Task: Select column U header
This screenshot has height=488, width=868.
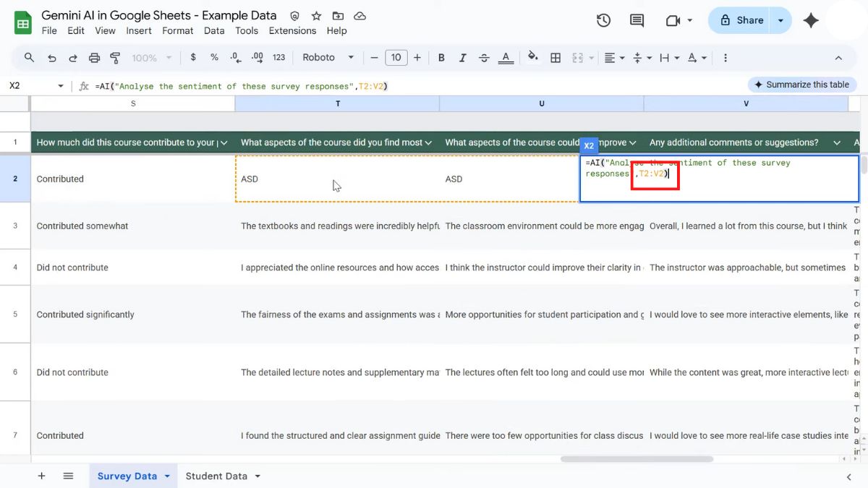Action: click(x=542, y=104)
